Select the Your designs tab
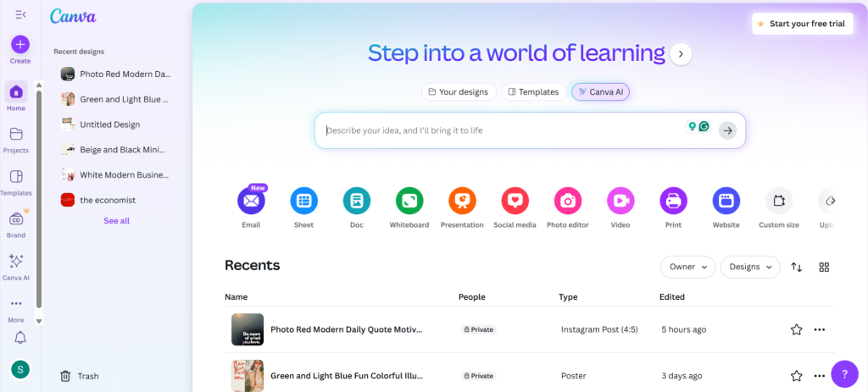This screenshot has height=392, width=868. pos(458,91)
